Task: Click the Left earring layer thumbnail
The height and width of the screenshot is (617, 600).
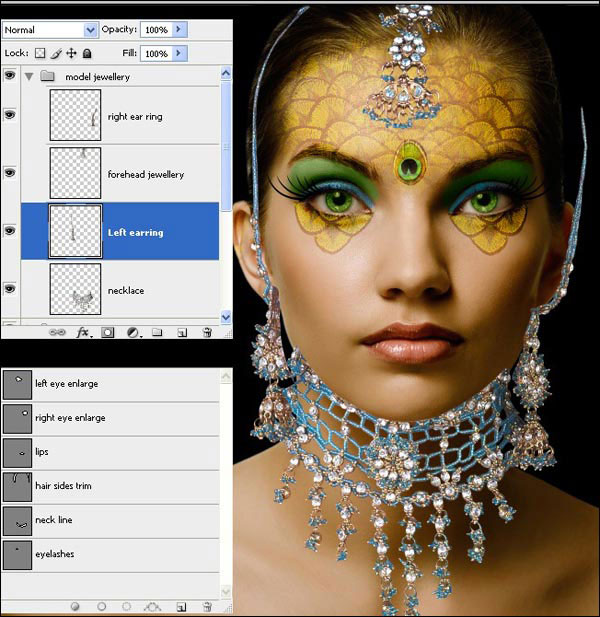Action: click(x=75, y=232)
